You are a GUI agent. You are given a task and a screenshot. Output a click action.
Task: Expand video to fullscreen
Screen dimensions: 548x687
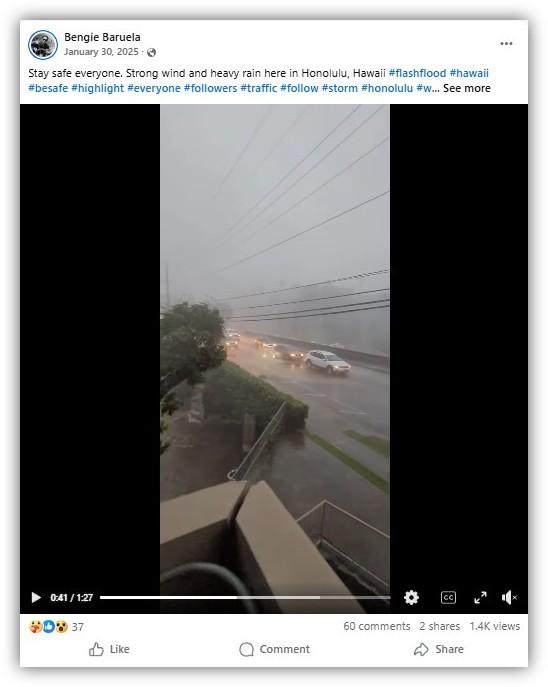pos(481,598)
